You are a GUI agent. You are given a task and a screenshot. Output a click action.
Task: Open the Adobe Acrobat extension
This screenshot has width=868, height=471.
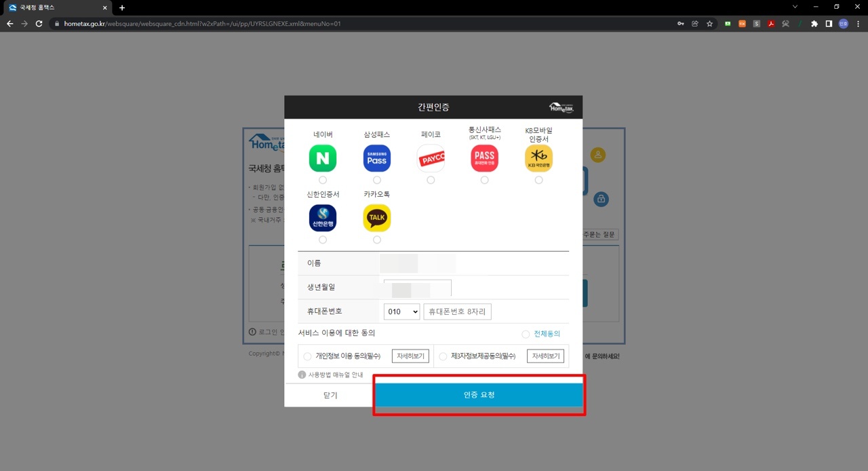point(771,23)
